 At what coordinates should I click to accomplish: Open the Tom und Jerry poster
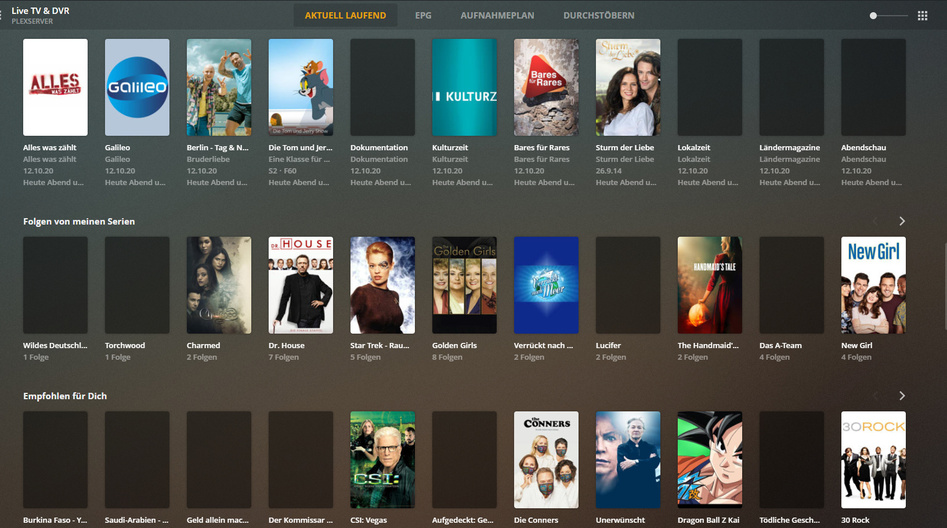[x=301, y=88]
